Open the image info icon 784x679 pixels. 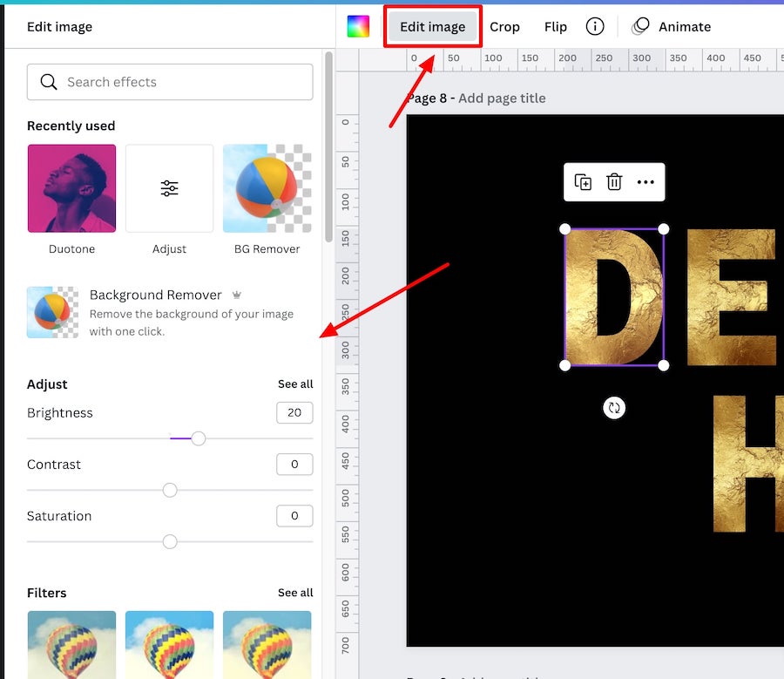point(594,26)
